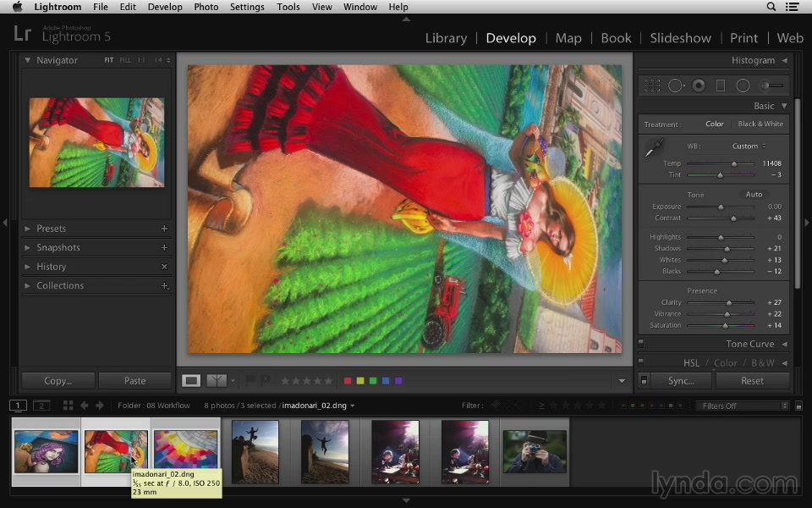Select the purple-haired portrait thumbnail in filmstrip
The height and width of the screenshot is (508, 812).
click(x=46, y=451)
